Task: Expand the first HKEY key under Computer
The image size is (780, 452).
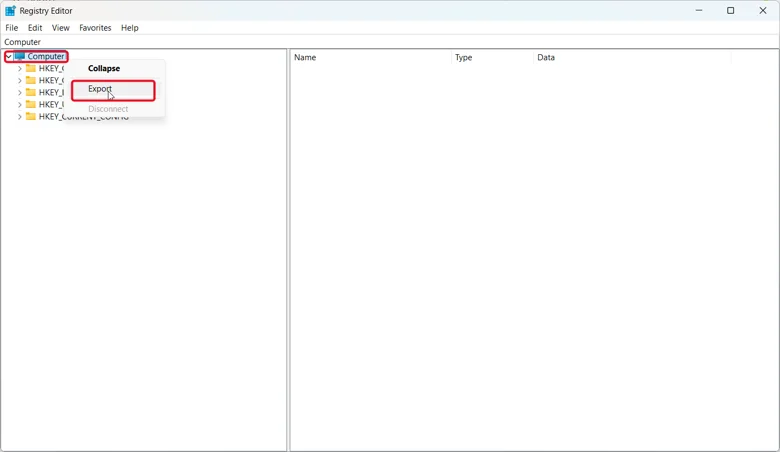Action: click(x=19, y=68)
